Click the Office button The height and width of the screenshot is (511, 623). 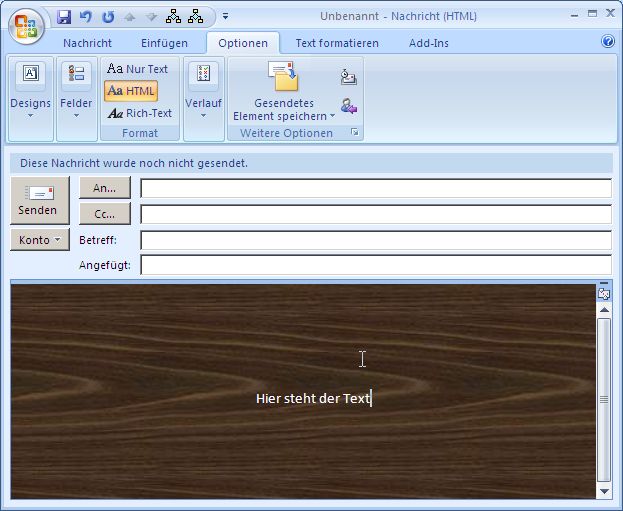tap(27, 24)
